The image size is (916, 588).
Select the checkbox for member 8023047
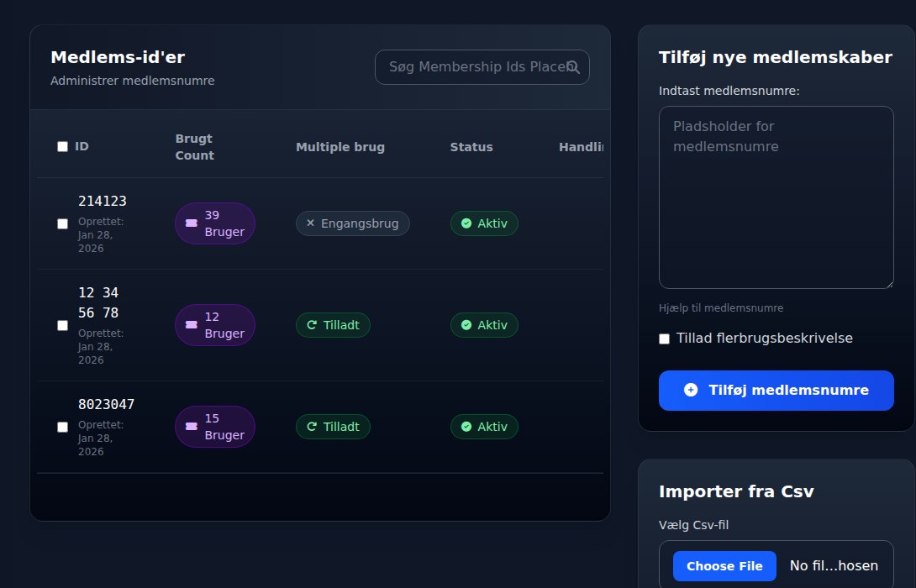(62, 427)
